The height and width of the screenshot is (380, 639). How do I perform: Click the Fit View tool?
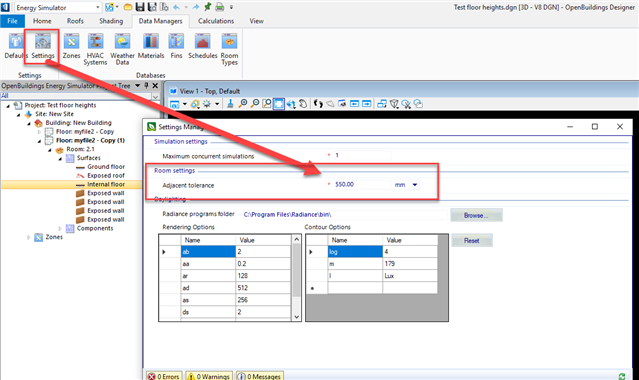tap(278, 104)
